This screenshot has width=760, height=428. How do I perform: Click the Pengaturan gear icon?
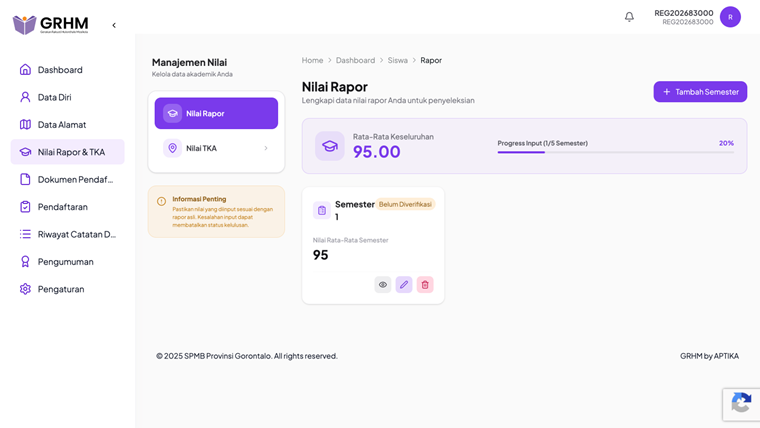(x=25, y=289)
